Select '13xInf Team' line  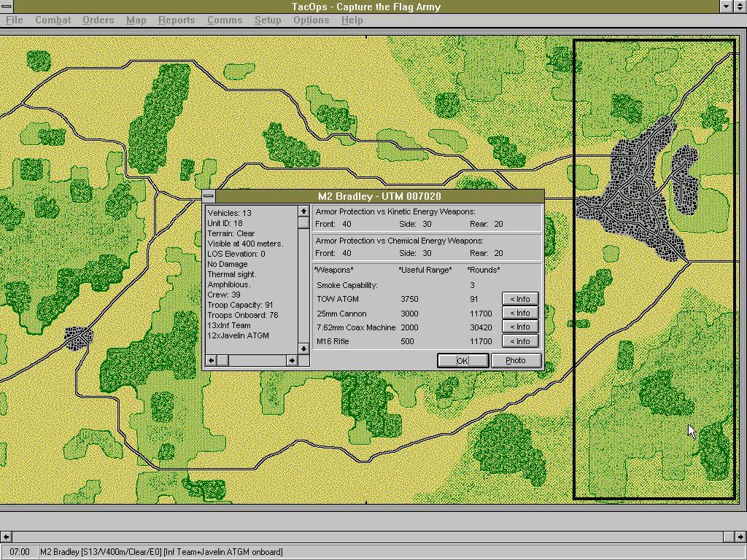[228, 325]
